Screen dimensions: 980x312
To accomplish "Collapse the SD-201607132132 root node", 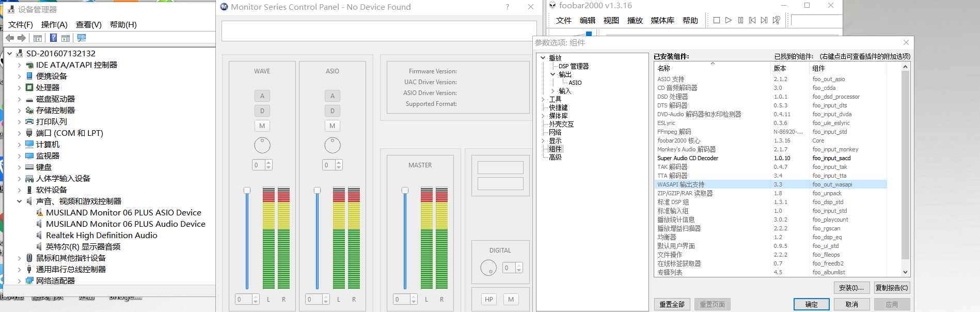I will [10, 53].
